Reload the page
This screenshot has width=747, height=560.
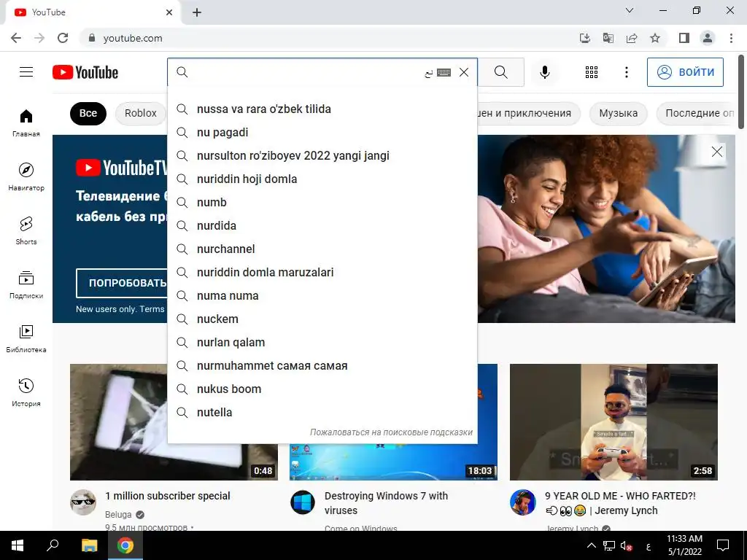tap(63, 38)
